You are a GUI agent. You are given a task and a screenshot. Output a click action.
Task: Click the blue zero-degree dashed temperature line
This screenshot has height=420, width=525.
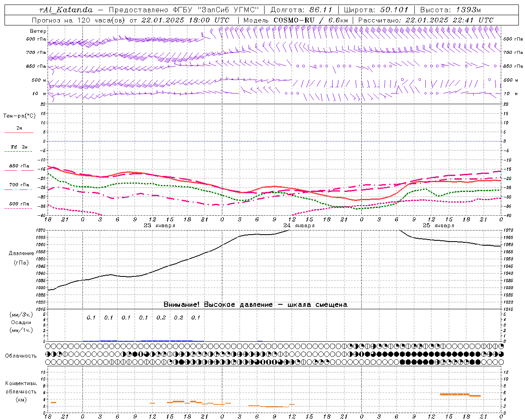pos(275,141)
